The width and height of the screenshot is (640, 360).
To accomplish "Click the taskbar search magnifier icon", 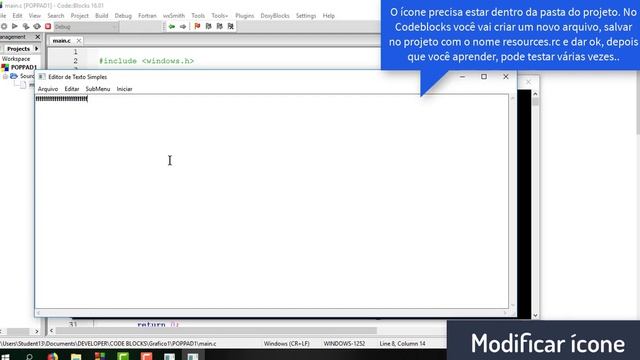I will coord(29,357).
